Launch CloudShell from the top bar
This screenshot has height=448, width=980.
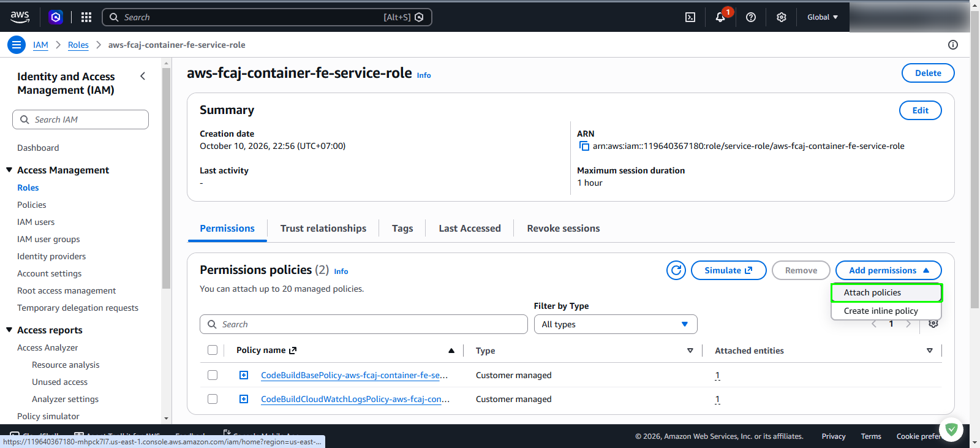tap(690, 17)
